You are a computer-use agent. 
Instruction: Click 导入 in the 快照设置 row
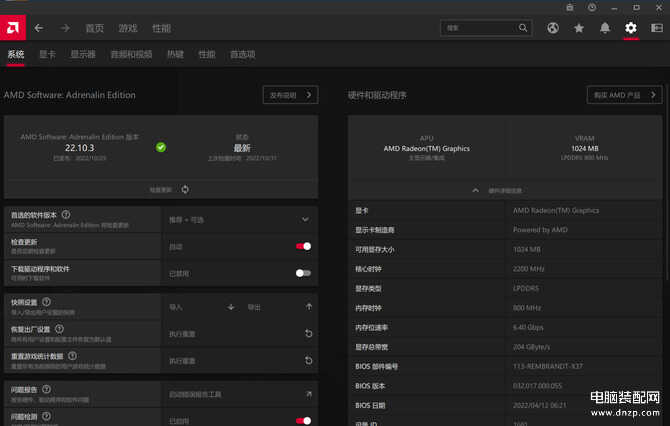[176, 307]
